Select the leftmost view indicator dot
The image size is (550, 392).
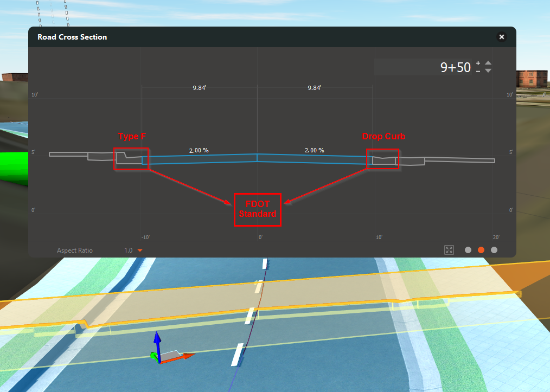click(467, 250)
